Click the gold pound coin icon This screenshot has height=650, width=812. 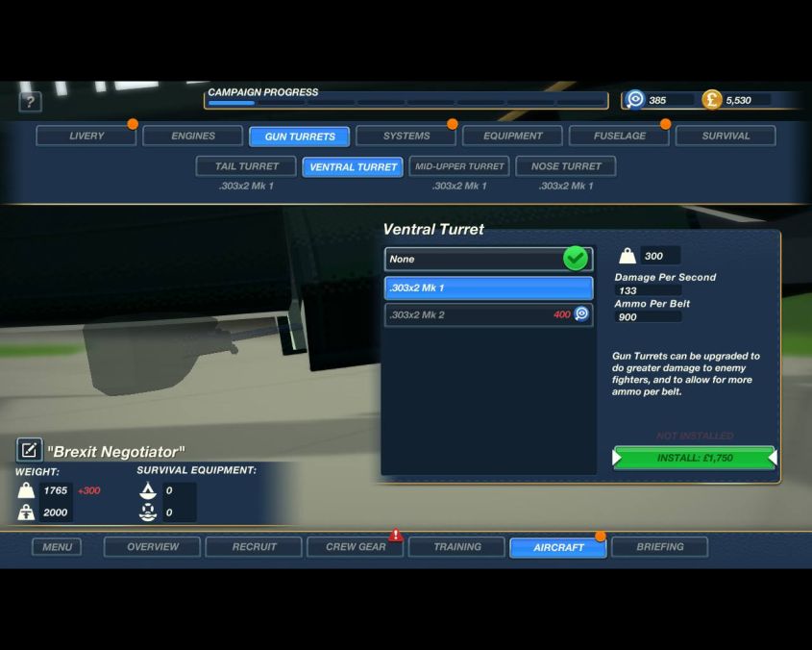(711, 100)
